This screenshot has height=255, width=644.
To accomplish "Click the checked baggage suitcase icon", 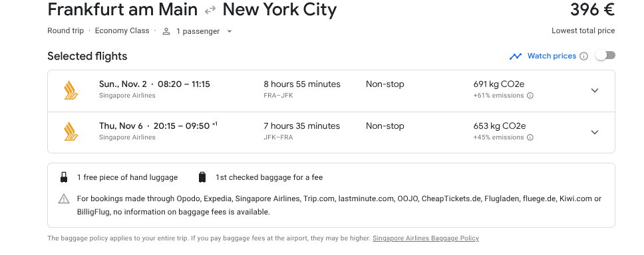I will click(x=202, y=177).
